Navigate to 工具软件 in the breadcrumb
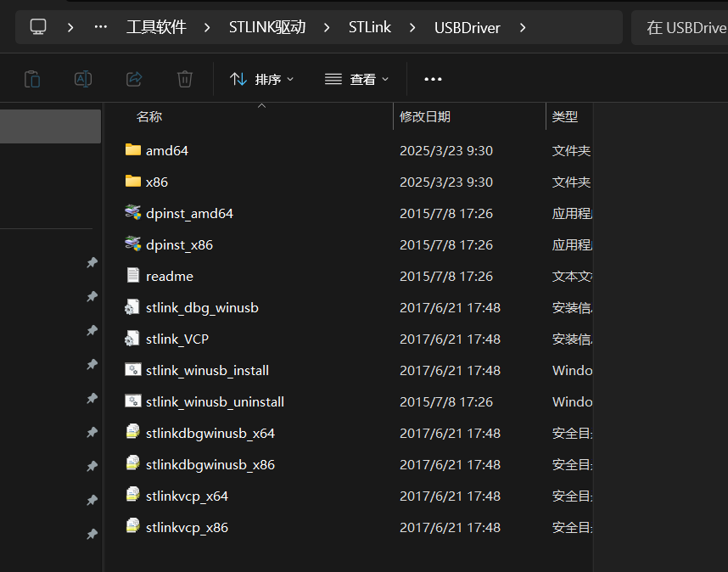This screenshot has height=572, width=728. [156, 27]
